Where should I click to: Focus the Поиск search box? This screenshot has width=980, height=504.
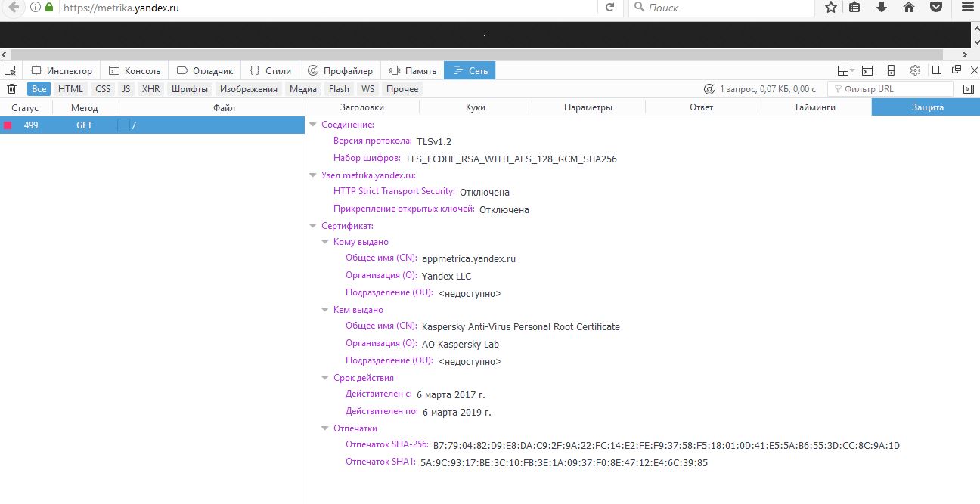point(721,8)
